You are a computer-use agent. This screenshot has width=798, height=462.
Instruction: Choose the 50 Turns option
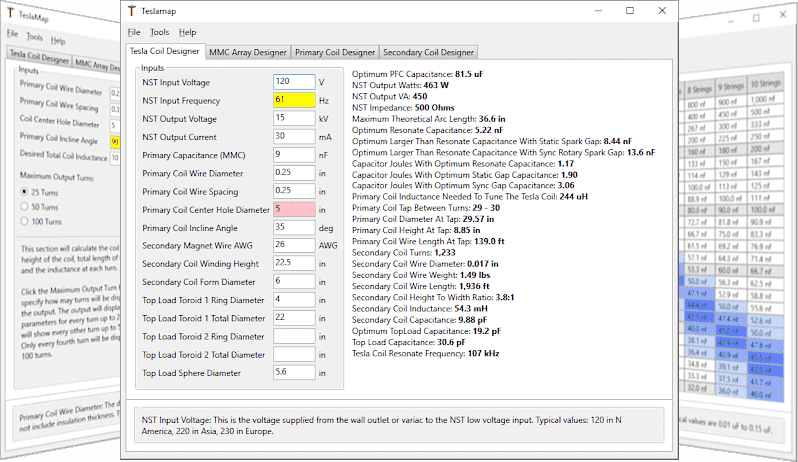(x=25, y=205)
